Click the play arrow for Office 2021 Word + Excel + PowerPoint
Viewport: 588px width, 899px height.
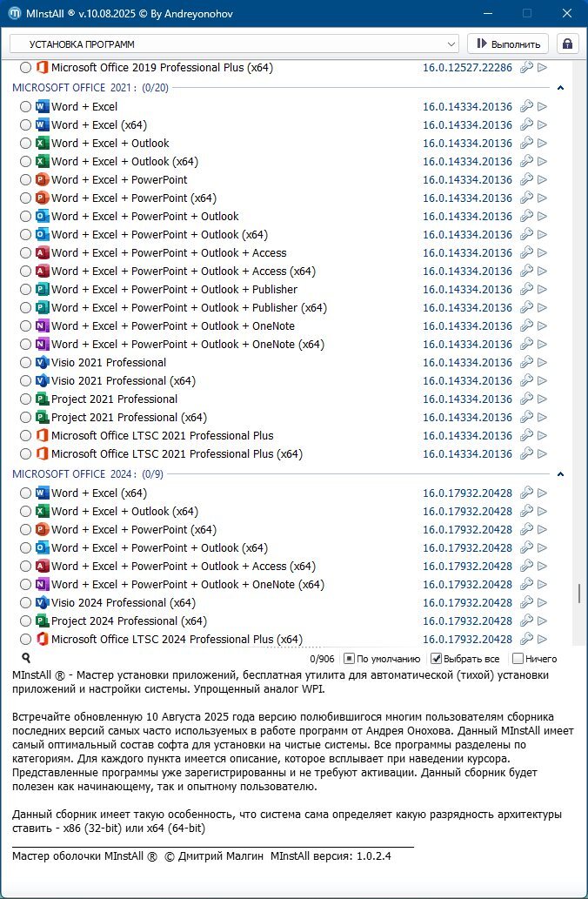point(542,180)
